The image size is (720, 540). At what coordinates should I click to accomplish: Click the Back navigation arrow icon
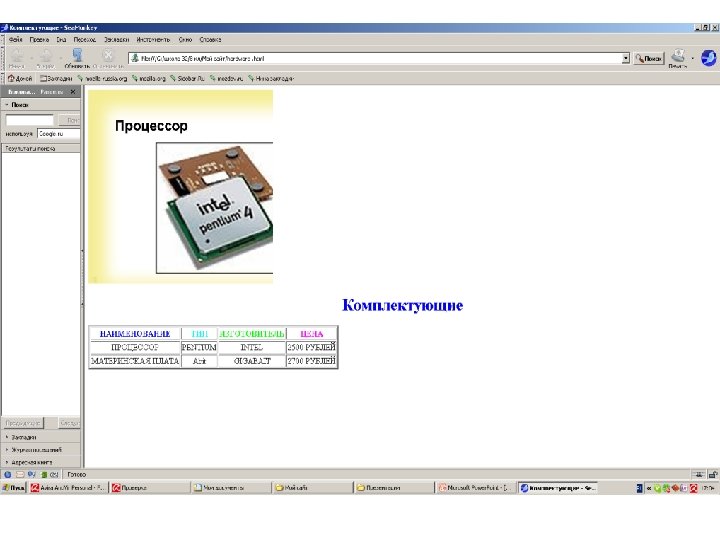click(17, 56)
